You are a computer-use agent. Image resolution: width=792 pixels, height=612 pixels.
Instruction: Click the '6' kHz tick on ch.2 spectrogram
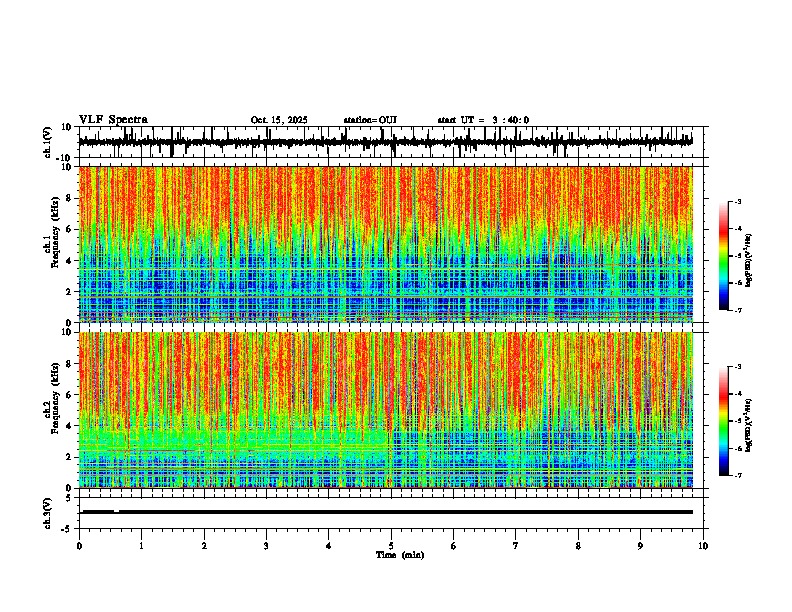click(x=68, y=395)
